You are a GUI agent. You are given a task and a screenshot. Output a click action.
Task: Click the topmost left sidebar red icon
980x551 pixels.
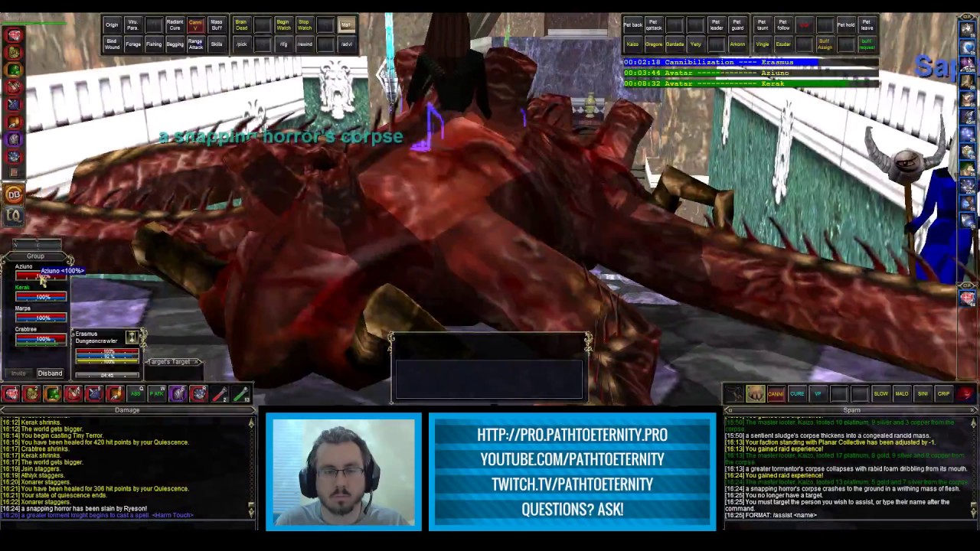coord(15,35)
